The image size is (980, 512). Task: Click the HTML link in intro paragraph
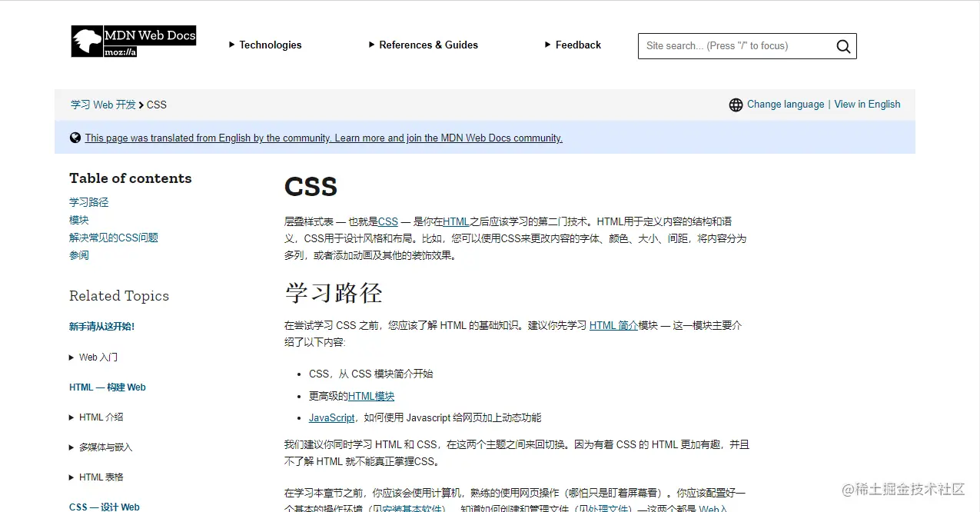pyautogui.click(x=456, y=221)
